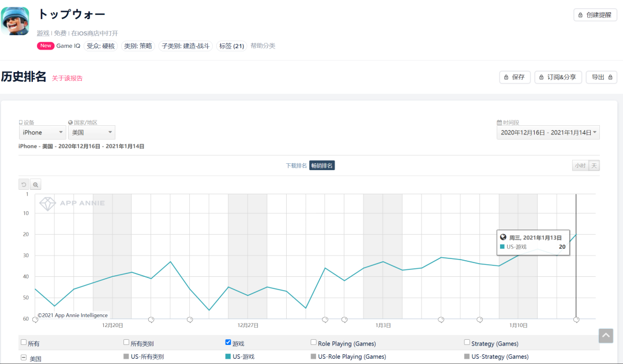Click the magnifier zoom icon above chart
The image size is (623, 364).
click(x=36, y=185)
